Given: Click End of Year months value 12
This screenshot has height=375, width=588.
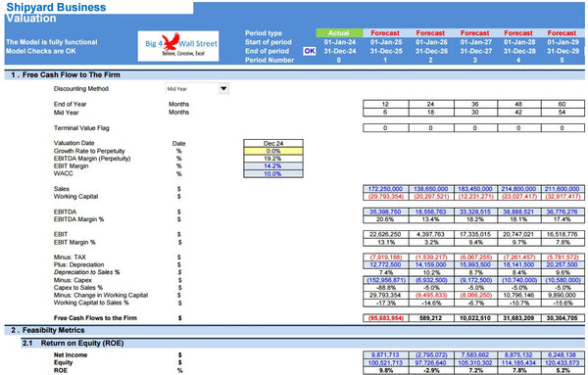Looking at the screenshot, I should click(385, 104).
